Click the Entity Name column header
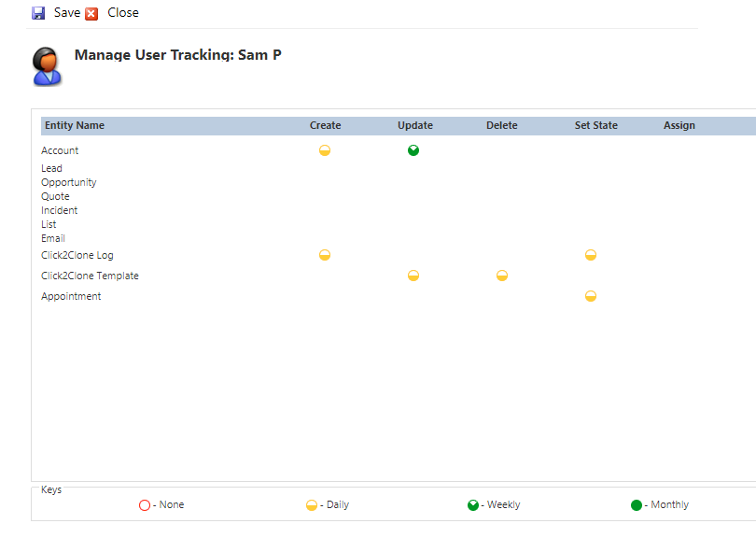The width and height of the screenshot is (756, 552). [x=75, y=125]
